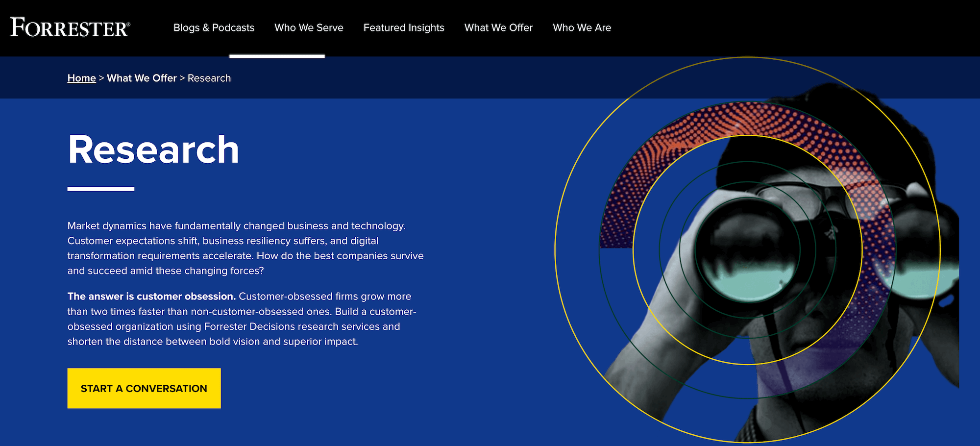
Task: Open the What We Offer menu
Action: pyautogui.click(x=498, y=28)
